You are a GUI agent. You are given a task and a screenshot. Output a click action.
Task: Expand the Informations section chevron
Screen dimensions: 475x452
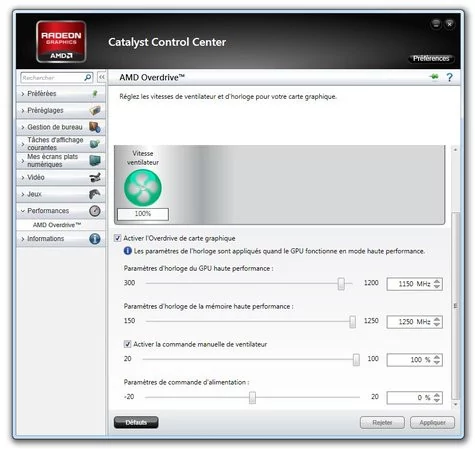click(23, 239)
